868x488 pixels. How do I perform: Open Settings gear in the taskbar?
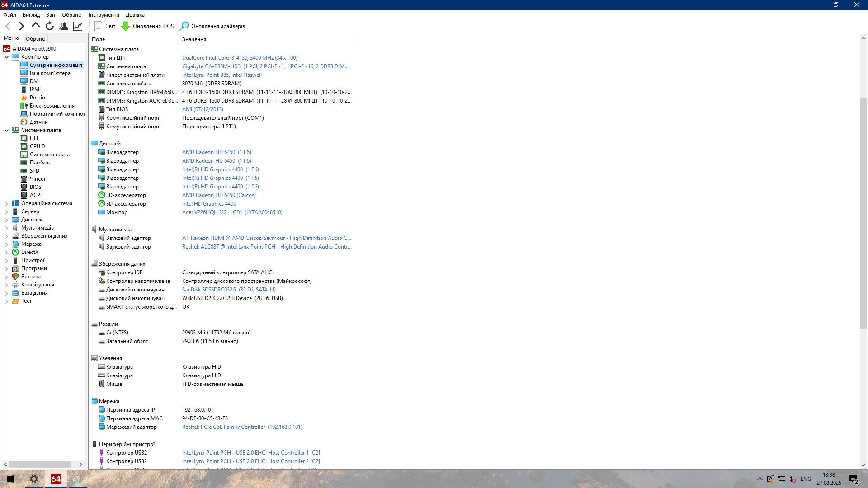(34, 479)
